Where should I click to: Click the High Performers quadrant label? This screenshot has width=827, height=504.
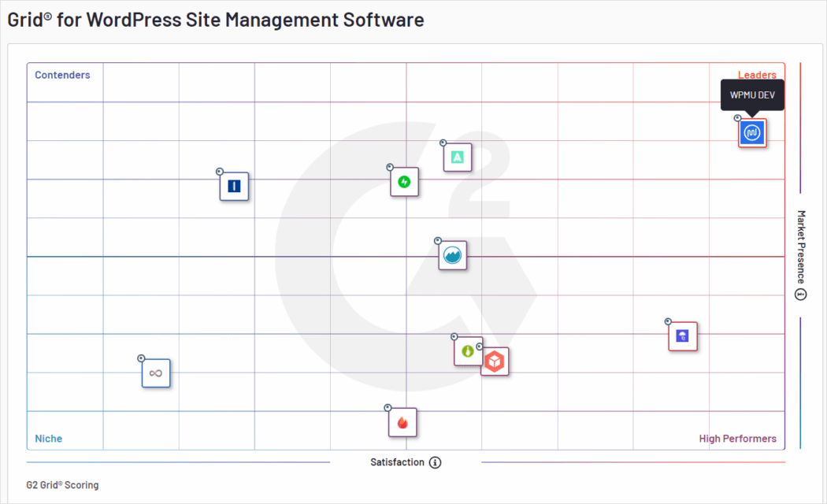tap(737, 439)
